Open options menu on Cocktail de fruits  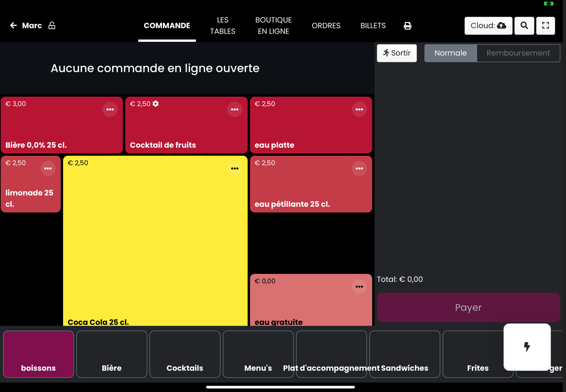click(235, 109)
